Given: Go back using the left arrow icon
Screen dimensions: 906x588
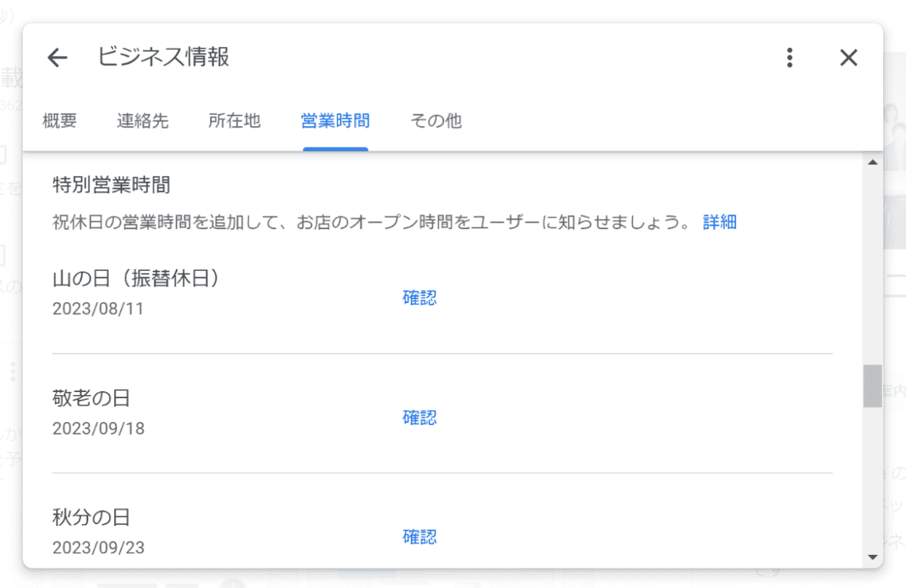Looking at the screenshot, I should pos(57,57).
